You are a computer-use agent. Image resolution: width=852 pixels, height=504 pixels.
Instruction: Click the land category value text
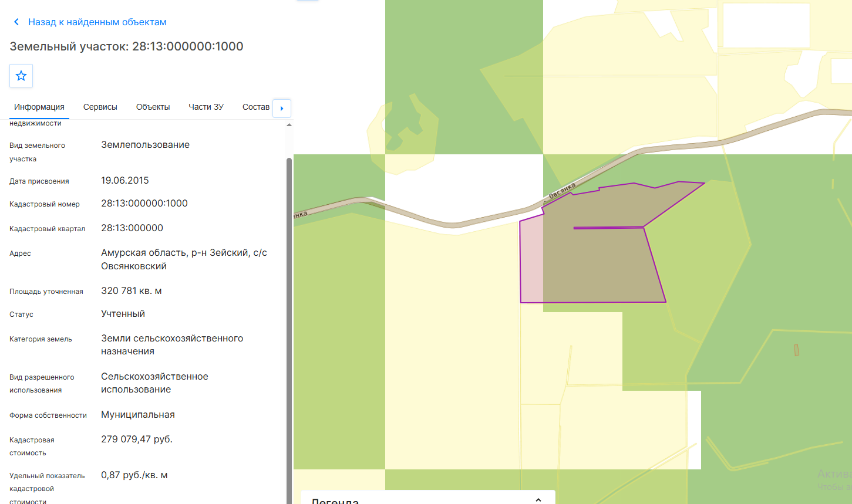(x=172, y=345)
